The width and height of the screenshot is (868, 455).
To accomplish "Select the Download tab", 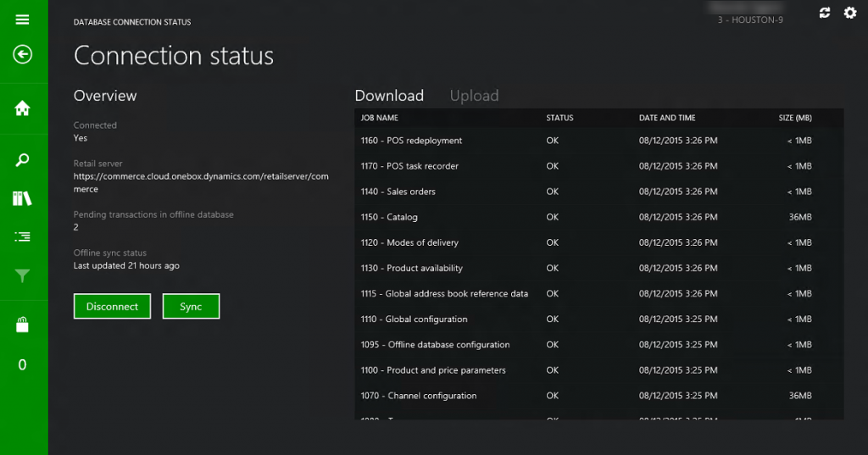I will coord(389,96).
